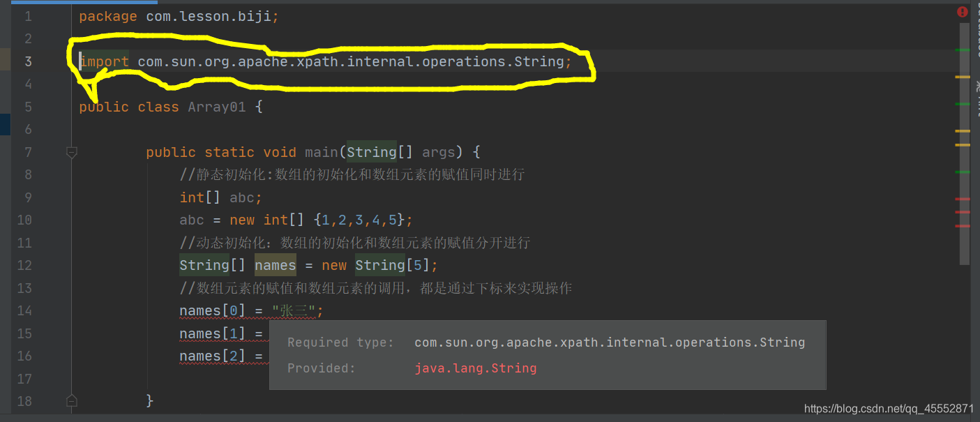
Task: Click the red java.lang.String text in the tooltip
Action: pyautogui.click(x=475, y=368)
